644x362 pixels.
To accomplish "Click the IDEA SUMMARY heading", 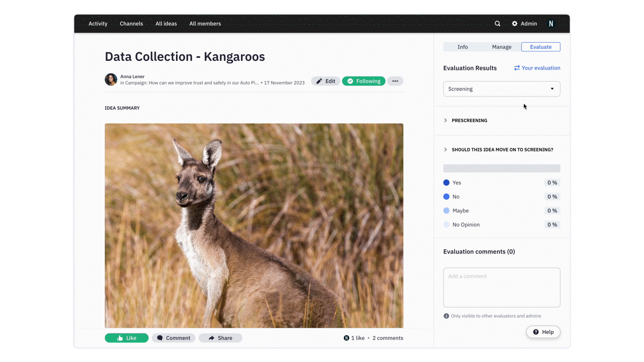I will (x=122, y=108).
